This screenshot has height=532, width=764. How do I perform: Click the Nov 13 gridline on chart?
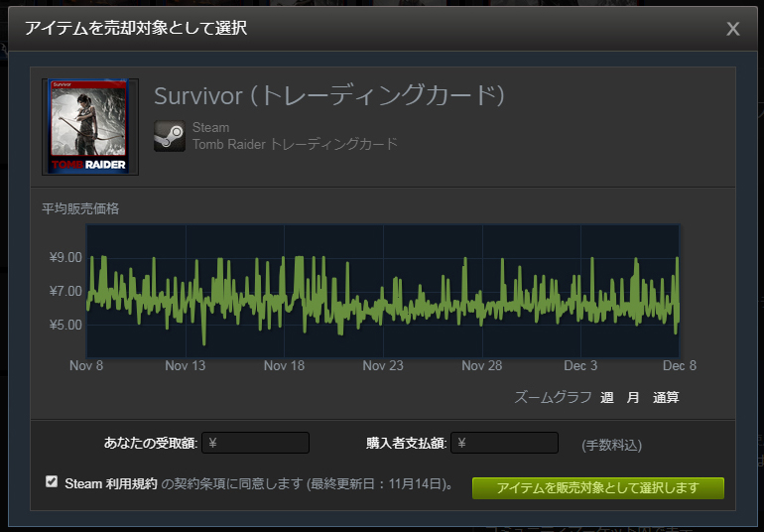(186, 291)
